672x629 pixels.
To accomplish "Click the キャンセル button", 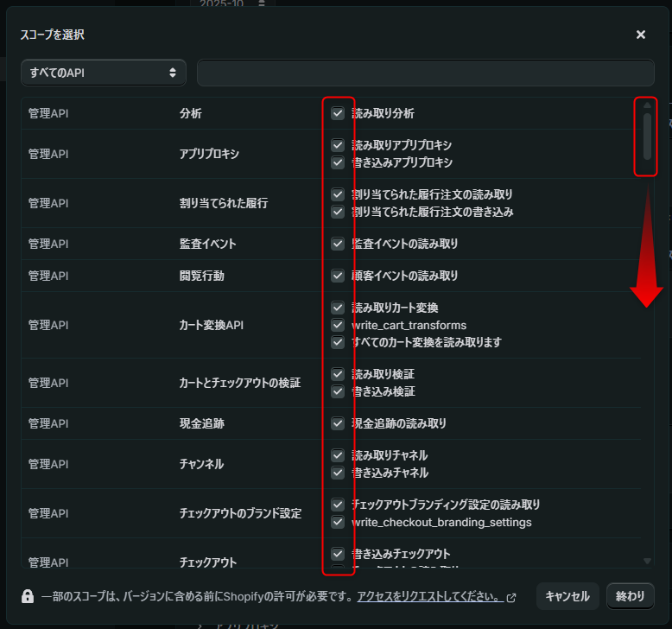I will coord(567,596).
